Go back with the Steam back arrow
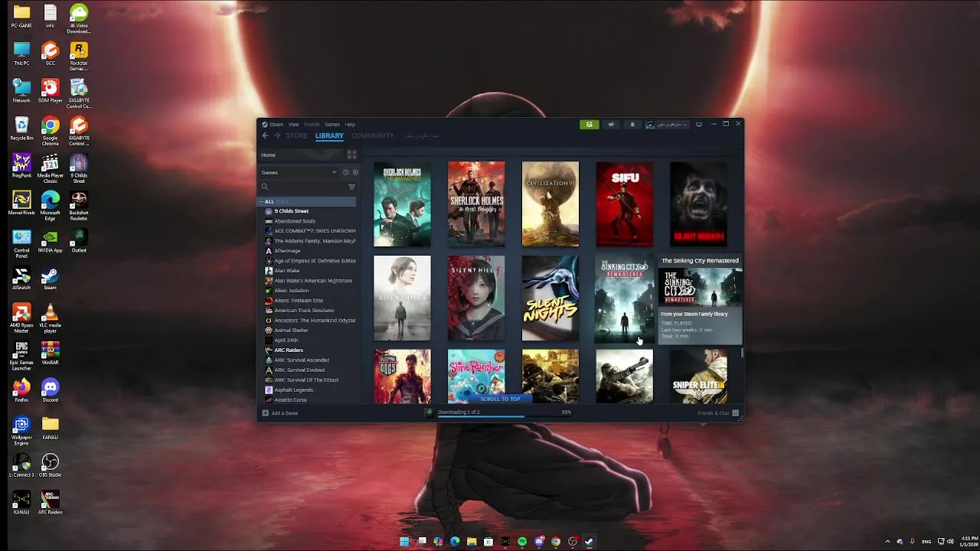980x551 pixels. (x=265, y=135)
